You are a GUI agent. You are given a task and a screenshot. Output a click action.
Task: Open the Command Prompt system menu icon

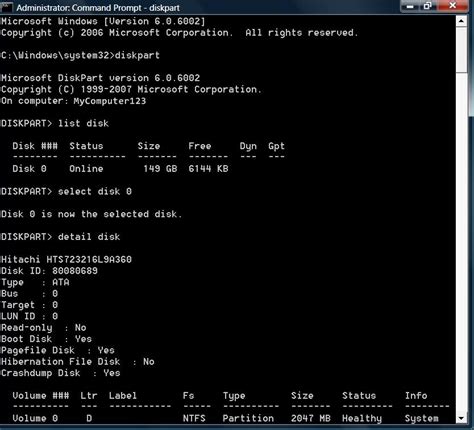[x=7, y=7]
